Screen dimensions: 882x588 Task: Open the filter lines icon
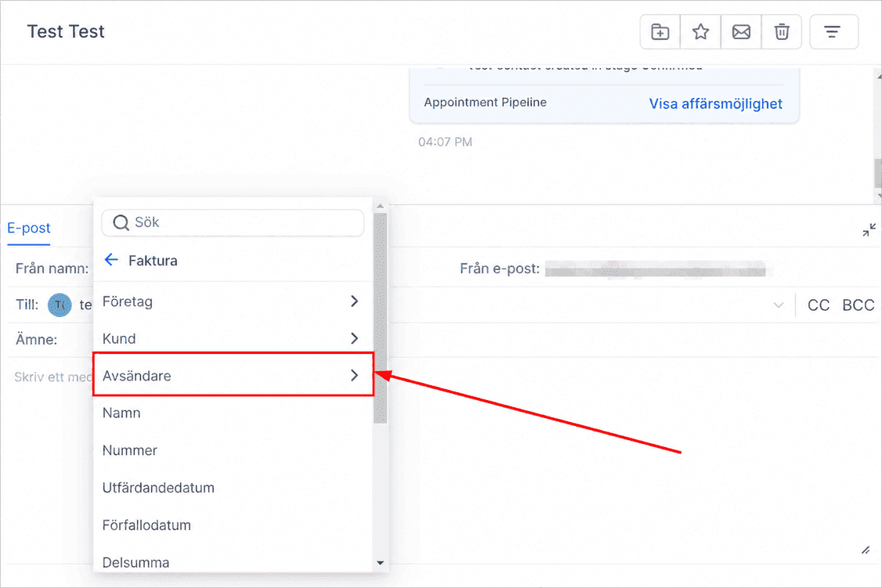click(833, 32)
